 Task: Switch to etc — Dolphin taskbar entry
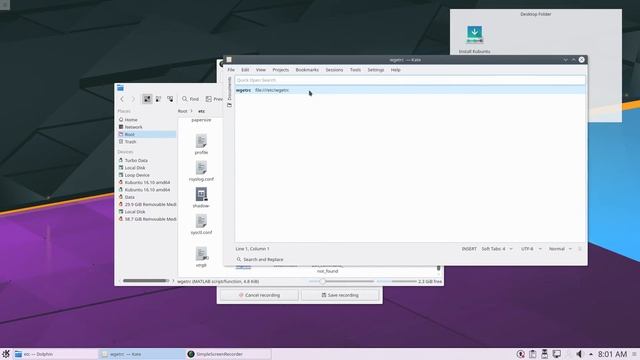(x=55, y=354)
